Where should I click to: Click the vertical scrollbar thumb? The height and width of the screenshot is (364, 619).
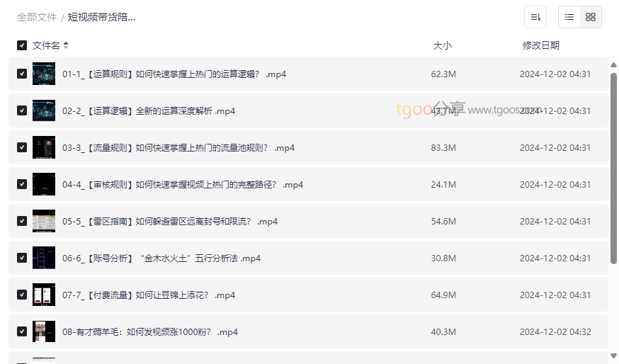click(x=613, y=168)
